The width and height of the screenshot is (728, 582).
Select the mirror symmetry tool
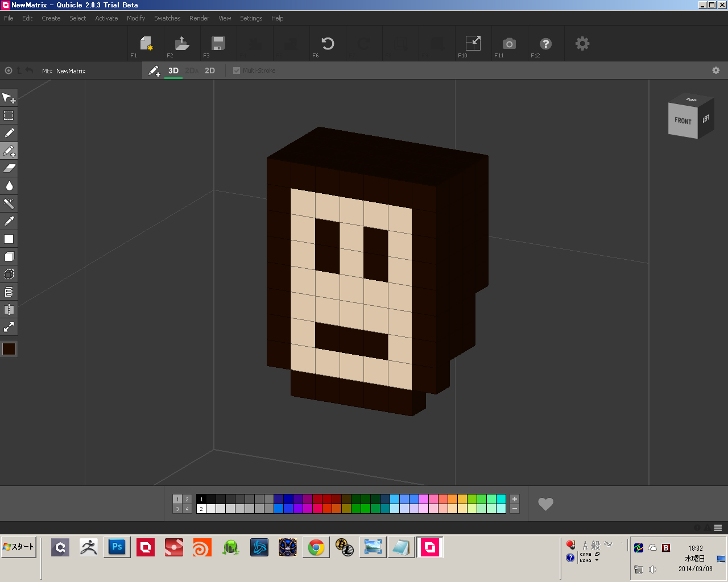[x=9, y=310]
